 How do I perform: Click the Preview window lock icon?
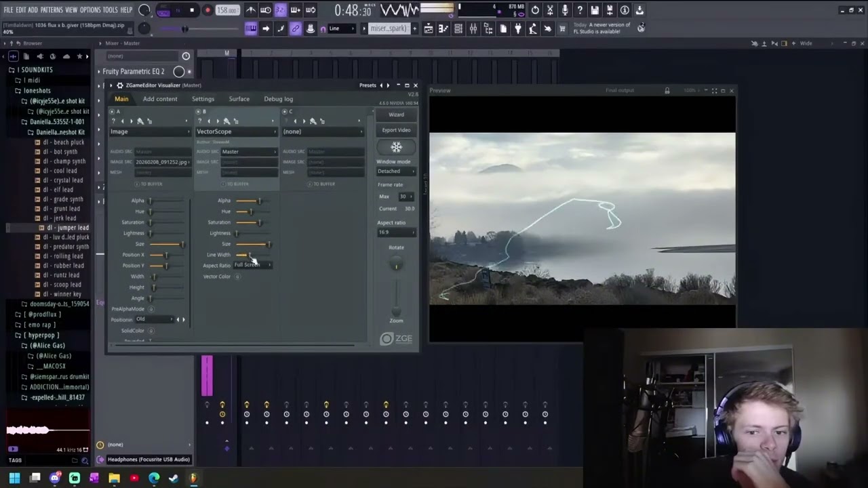(667, 90)
